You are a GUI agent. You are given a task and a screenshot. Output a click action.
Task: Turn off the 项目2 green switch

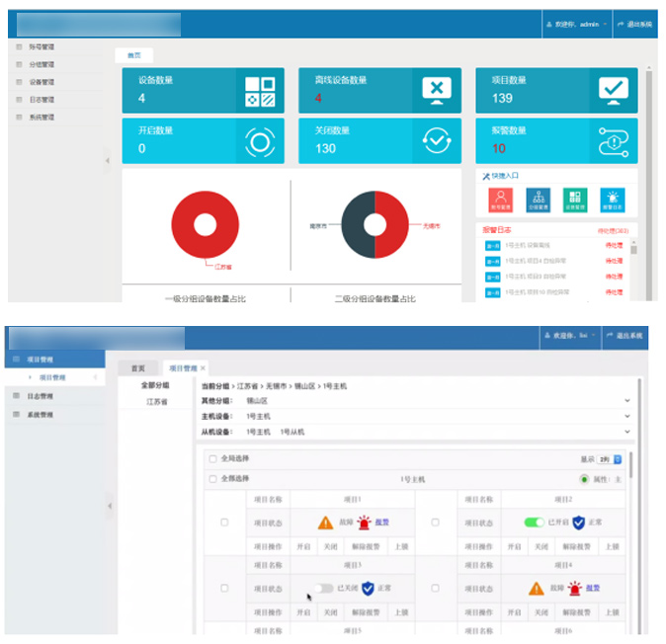(535, 523)
